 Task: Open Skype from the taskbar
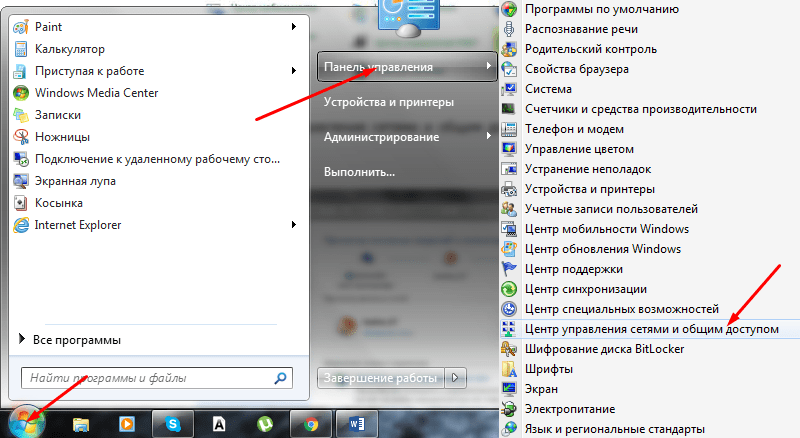pos(173,424)
